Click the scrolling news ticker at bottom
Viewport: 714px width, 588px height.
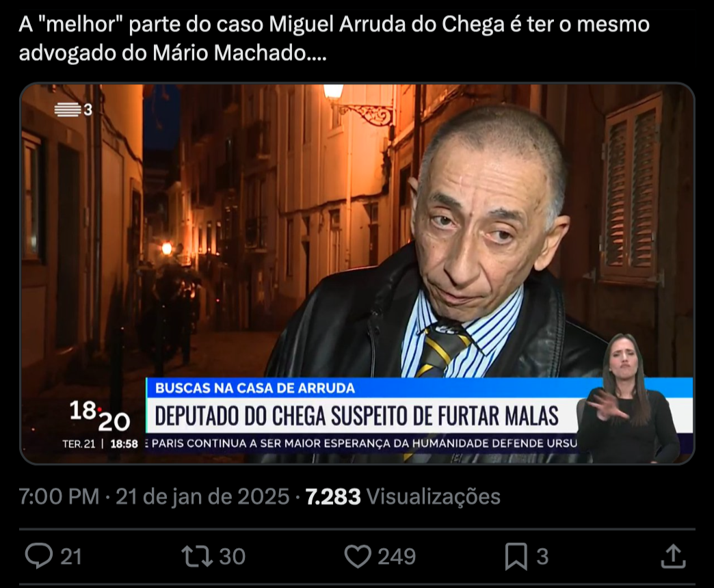pyautogui.click(x=360, y=443)
